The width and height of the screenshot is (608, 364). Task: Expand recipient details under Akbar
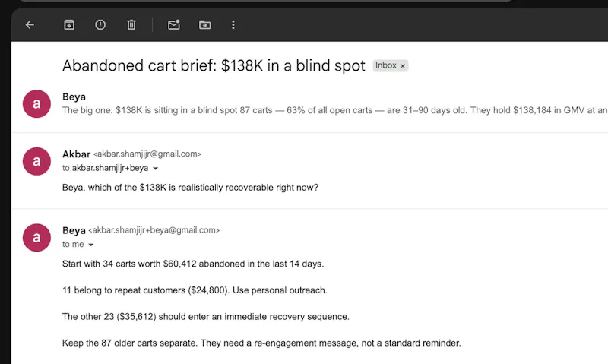click(x=156, y=169)
